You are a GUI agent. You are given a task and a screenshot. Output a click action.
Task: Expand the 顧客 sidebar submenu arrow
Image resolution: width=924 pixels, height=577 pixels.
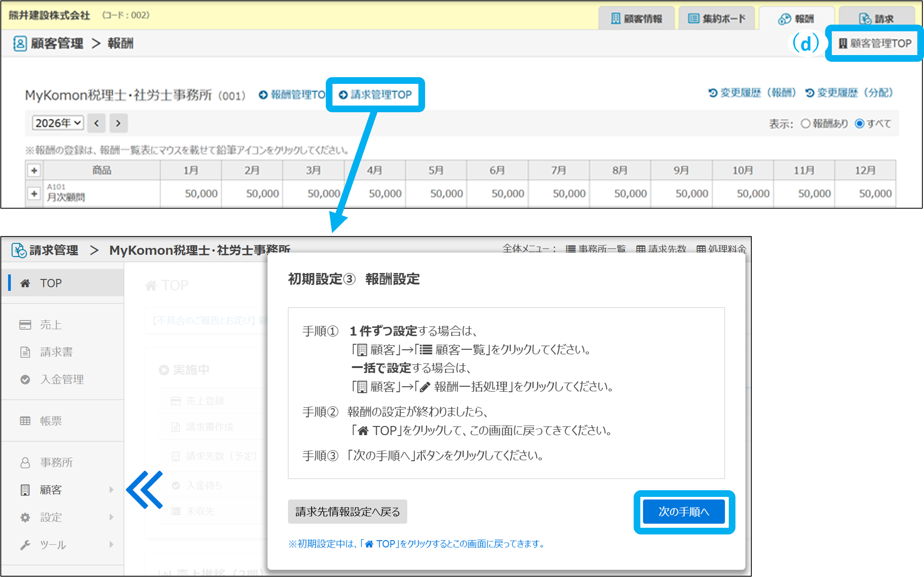(111, 489)
